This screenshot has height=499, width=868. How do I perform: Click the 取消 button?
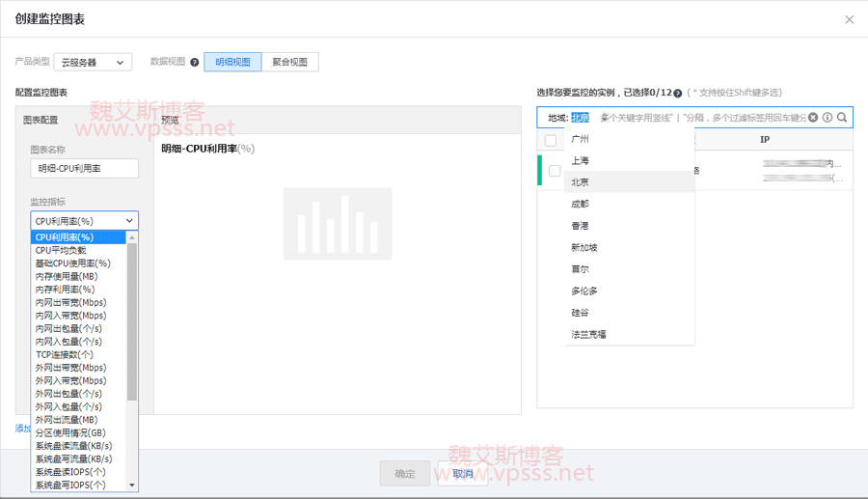[463, 474]
